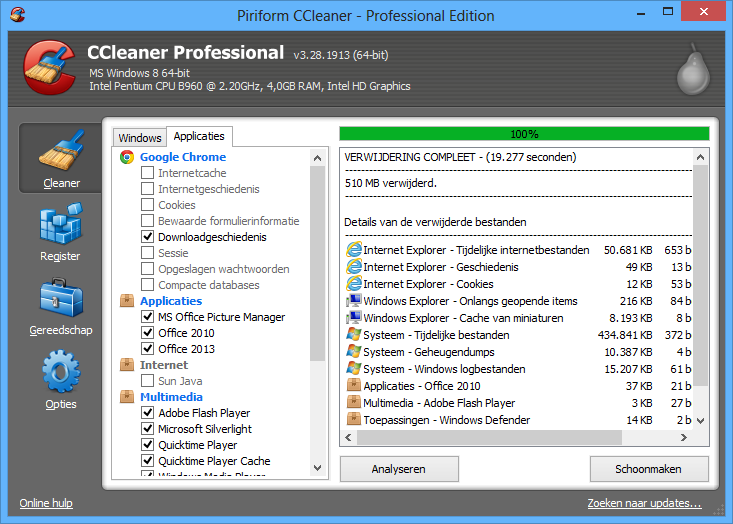Uncheck MS Office Picture Manager

[x=148, y=316]
